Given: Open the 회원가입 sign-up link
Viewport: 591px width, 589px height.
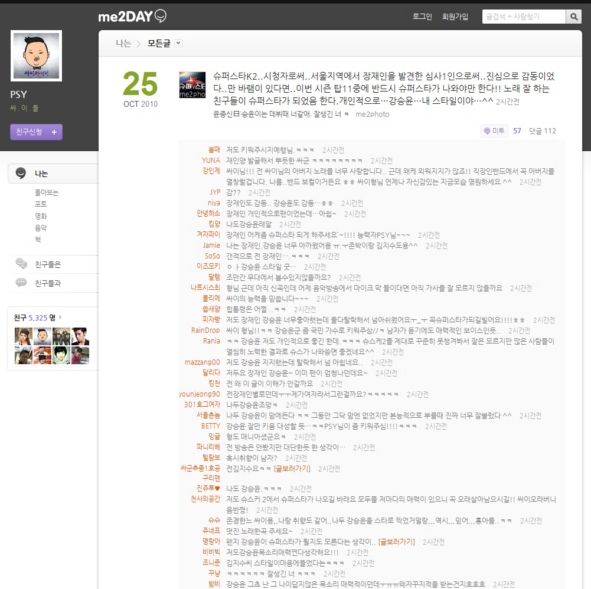Looking at the screenshot, I should tap(455, 16).
